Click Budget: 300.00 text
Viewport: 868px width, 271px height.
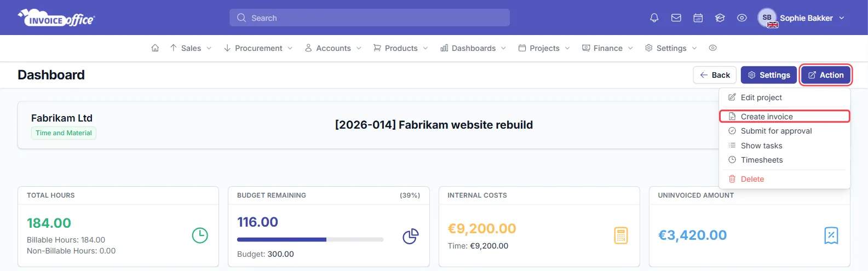pyautogui.click(x=266, y=254)
